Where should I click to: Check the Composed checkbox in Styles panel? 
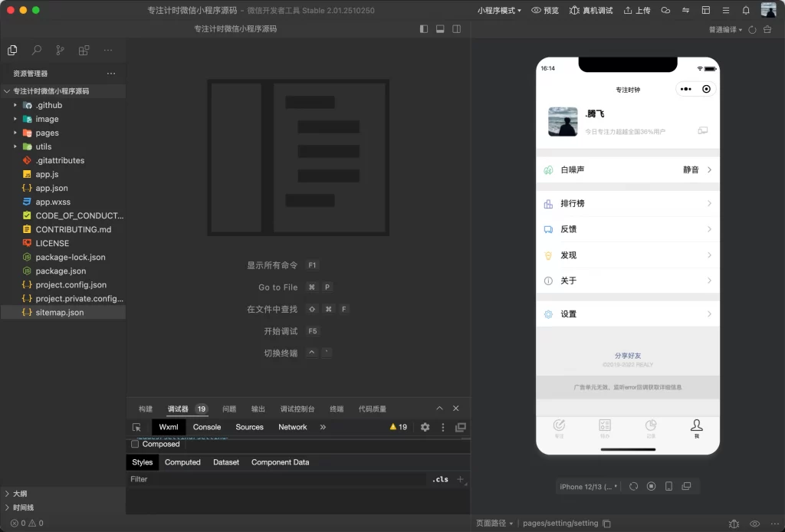(136, 443)
